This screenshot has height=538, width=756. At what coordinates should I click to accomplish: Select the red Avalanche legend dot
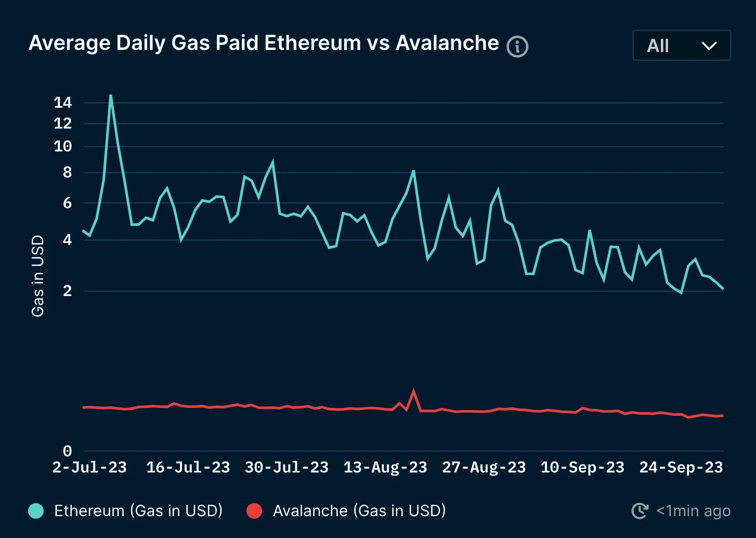[x=255, y=510]
